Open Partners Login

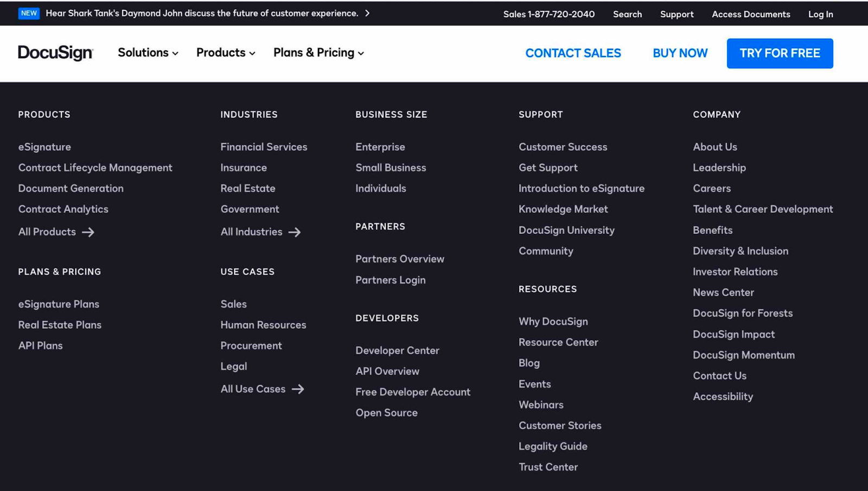pos(391,280)
